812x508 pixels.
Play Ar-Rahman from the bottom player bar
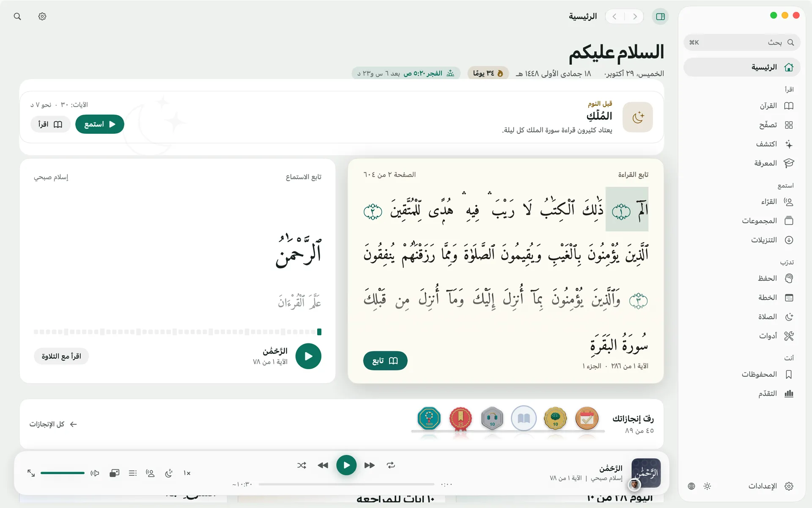[x=346, y=465]
